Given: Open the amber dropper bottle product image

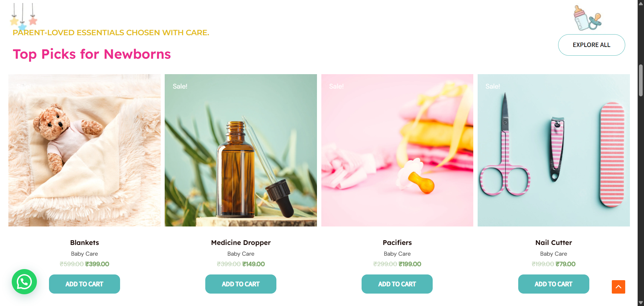Looking at the screenshot, I should [241, 150].
